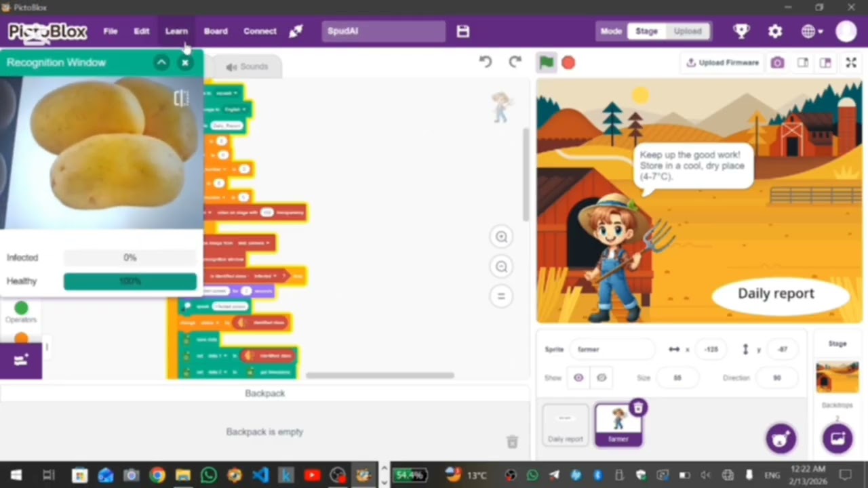
Task: Switch mode to Upload
Action: tap(688, 31)
